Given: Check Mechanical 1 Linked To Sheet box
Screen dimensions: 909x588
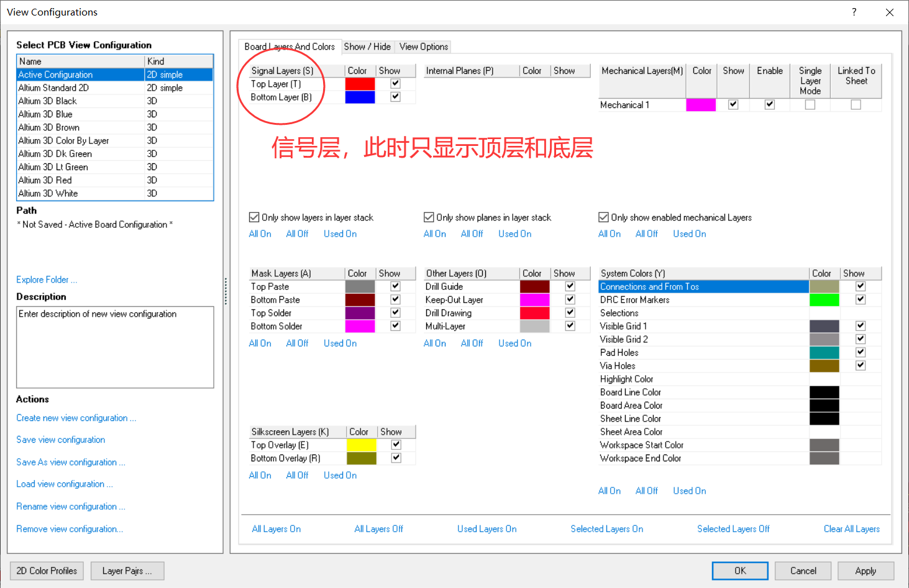Looking at the screenshot, I should pyautogui.click(x=856, y=104).
